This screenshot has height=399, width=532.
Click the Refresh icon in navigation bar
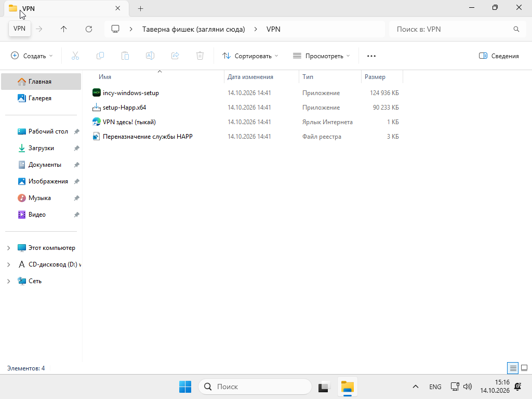[89, 29]
